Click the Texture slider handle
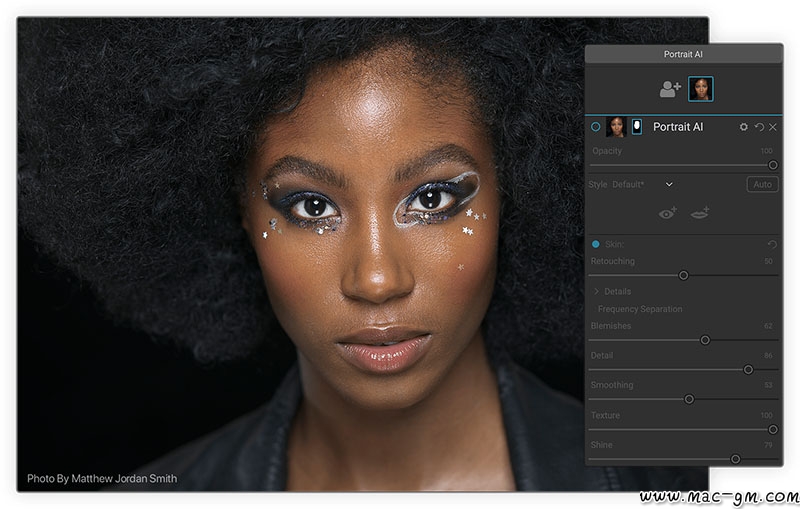 pos(773,429)
